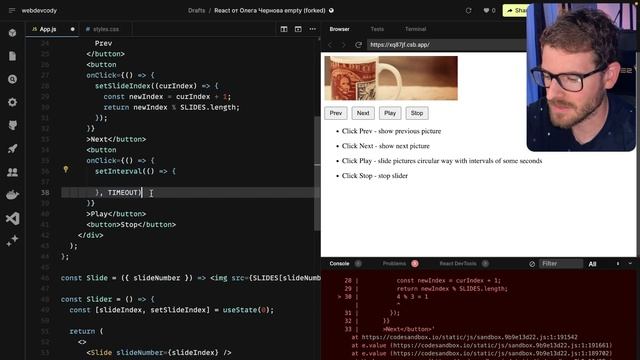Open the Console panel tab
The height and width of the screenshot is (360, 640).
coord(339,264)
